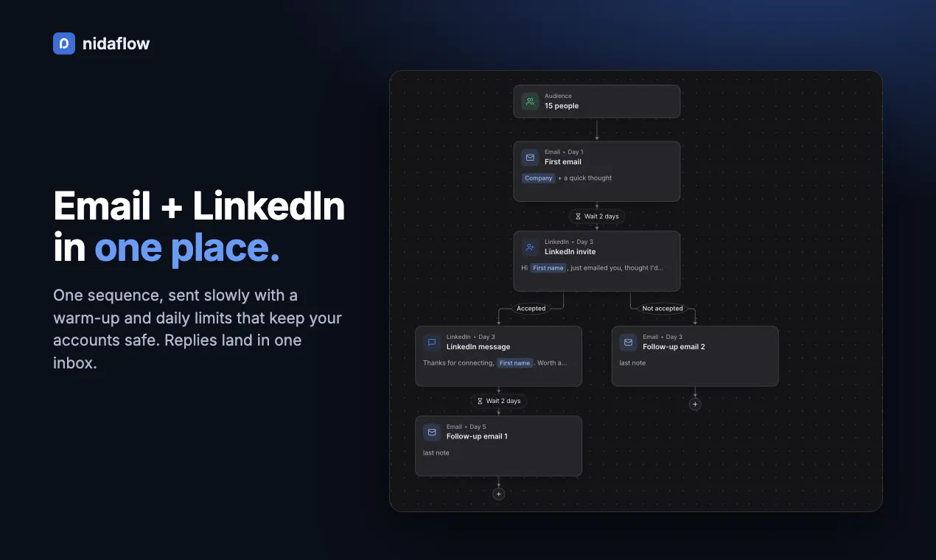Click the nidaflow brand name text
936x560 pixels.
116,43
